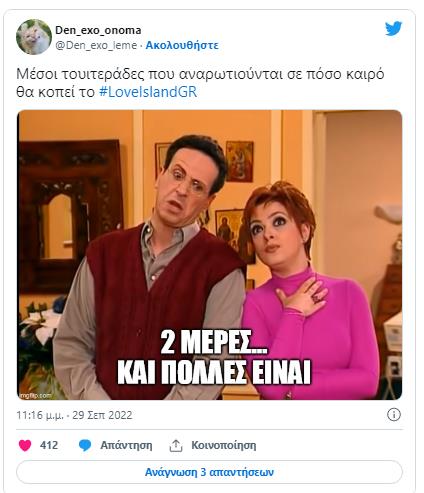Image resolution: width=424 pixels, height=493 pixels.
Task: Open the #LoveIslandGR hashtag
Action: [148, 92]
